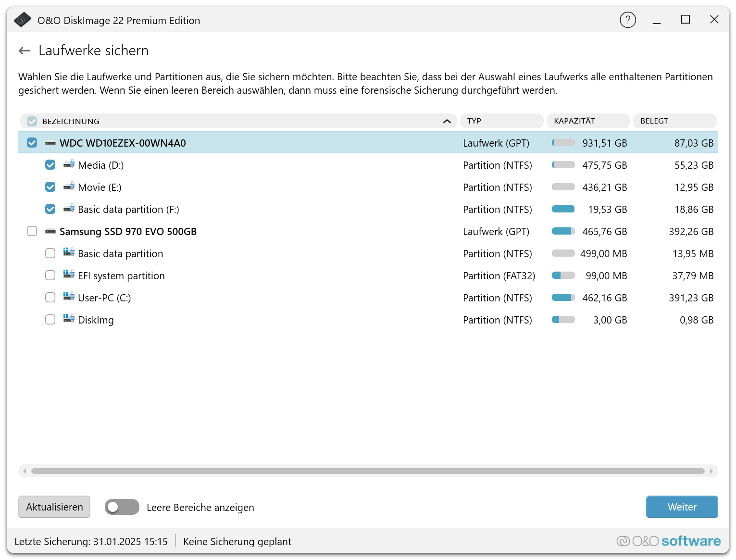Click the sort chevron in Bezeichnung header
This screenshot has height=560, width=736.
click(447, 121)
